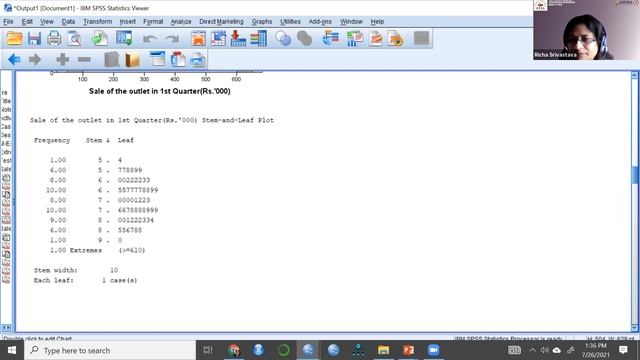Print the output with the printer icon

coord(54,39)
